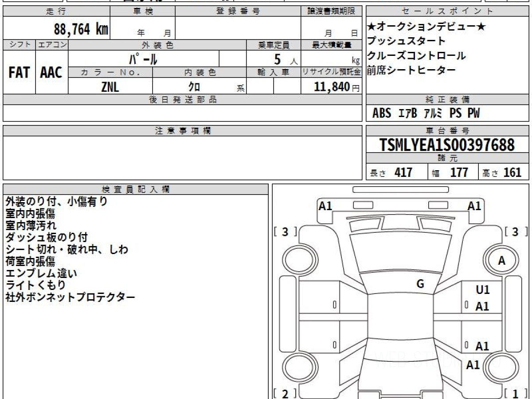This screenshot has height=399, width=532.
Task: Select the エアB equipment item
Action: (407, 113)
